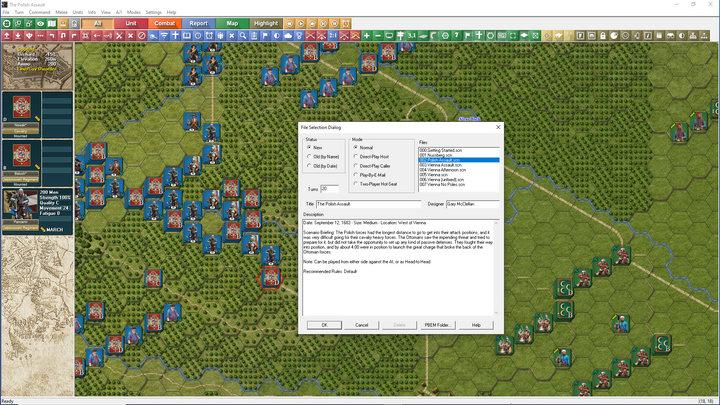Click the number 7 icon in green toolbar

pyautogui.click(x=456, y=35)
